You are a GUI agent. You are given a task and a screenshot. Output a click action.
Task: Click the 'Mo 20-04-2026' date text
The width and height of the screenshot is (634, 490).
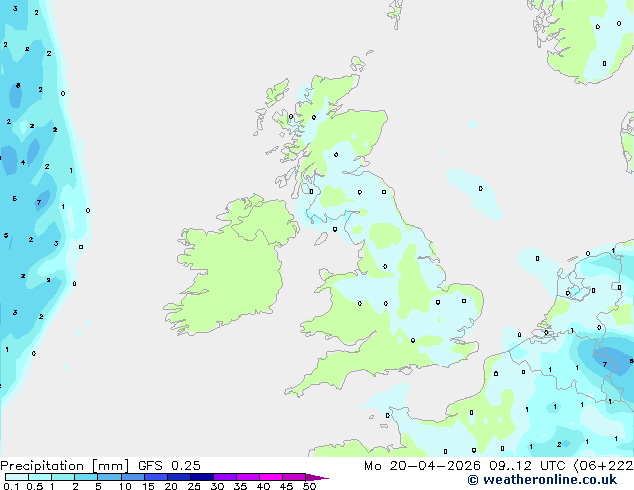(x=422, y=466)
